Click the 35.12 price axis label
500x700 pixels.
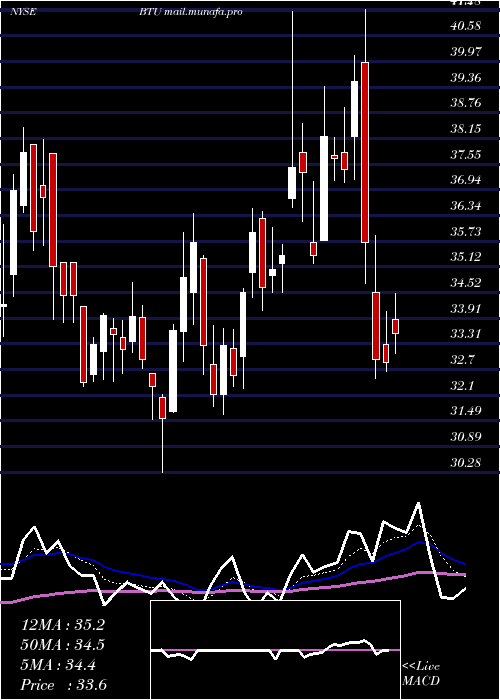(466, 257)
